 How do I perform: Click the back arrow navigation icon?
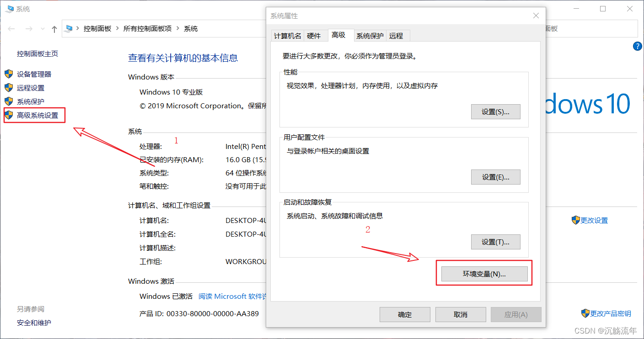[x=12, y=29]
